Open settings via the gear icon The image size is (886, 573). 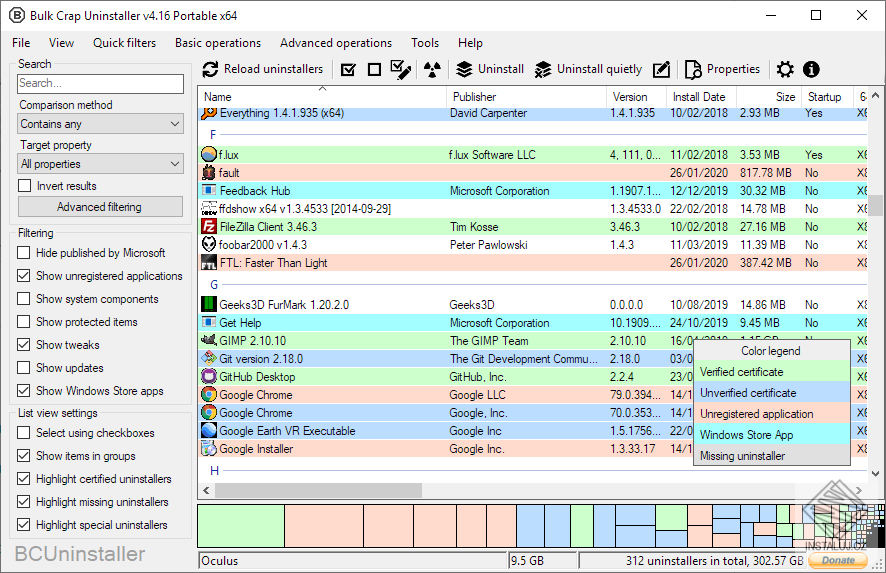coord(785,70)
